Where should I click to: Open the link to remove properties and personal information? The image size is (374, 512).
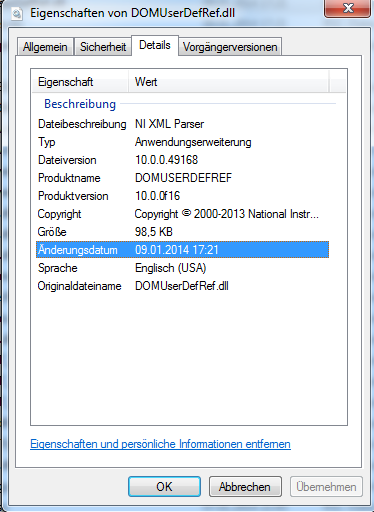(x=160, y=444)
